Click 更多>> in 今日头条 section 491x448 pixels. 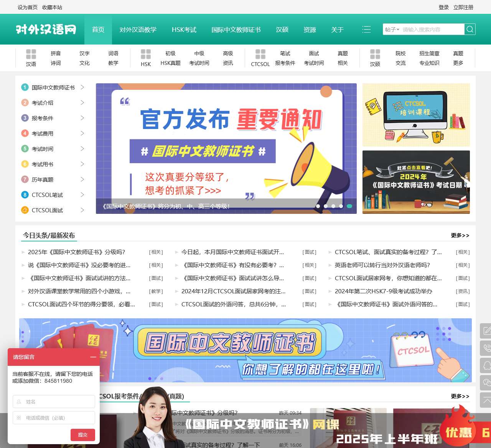click(x=460, y=235)
